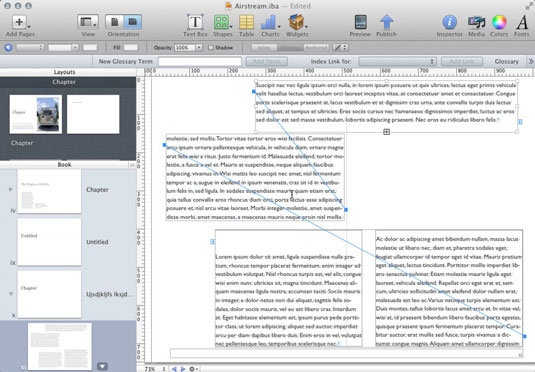Expand the glossary toolbar overflow chevron
535x372 pixels.
(x=531, y=61)
